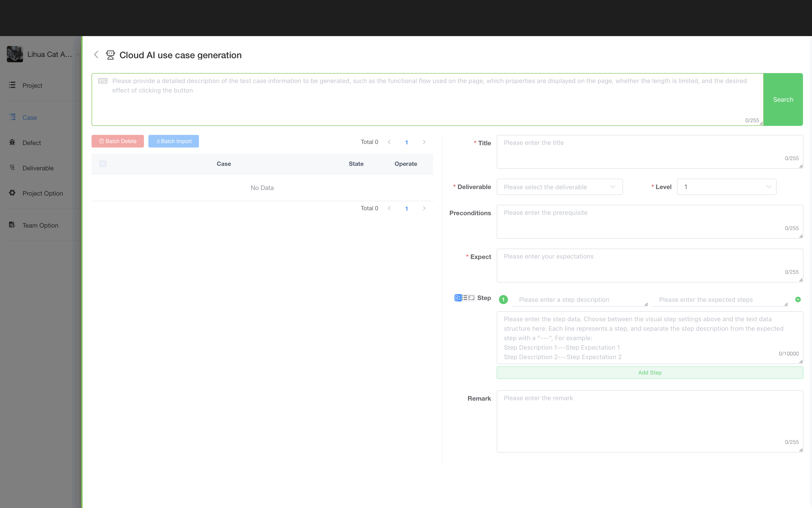The image size is (812, 508).
Task: Switch Step to combined visual-and-text view
Action: (x=458, y=298)
